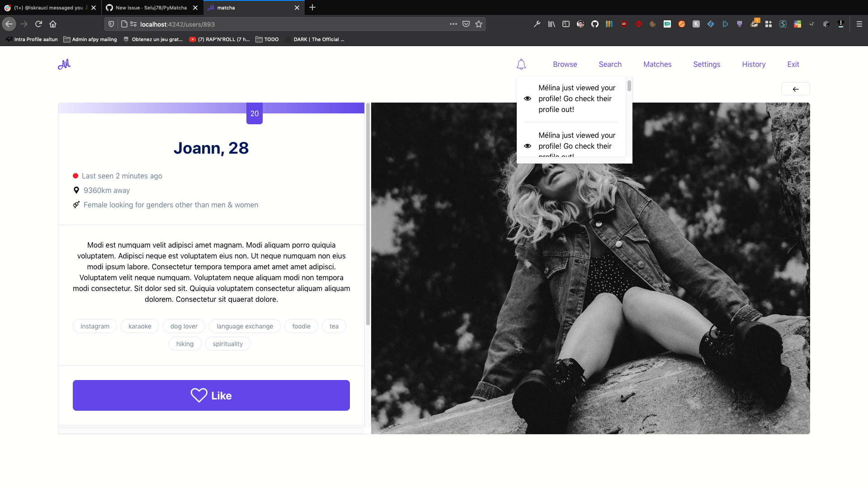Open page actions three-dots menu

(x=453, y=24)
